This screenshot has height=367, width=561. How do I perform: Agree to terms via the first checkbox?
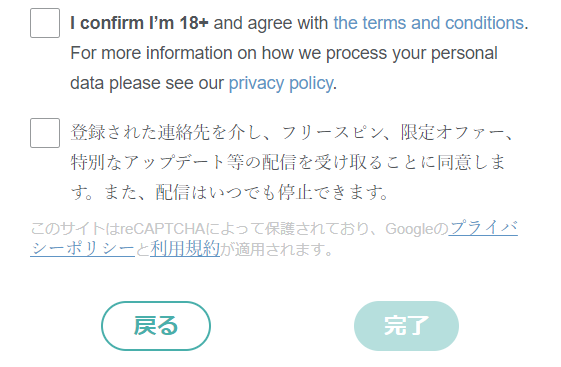[x=45, y=23]
